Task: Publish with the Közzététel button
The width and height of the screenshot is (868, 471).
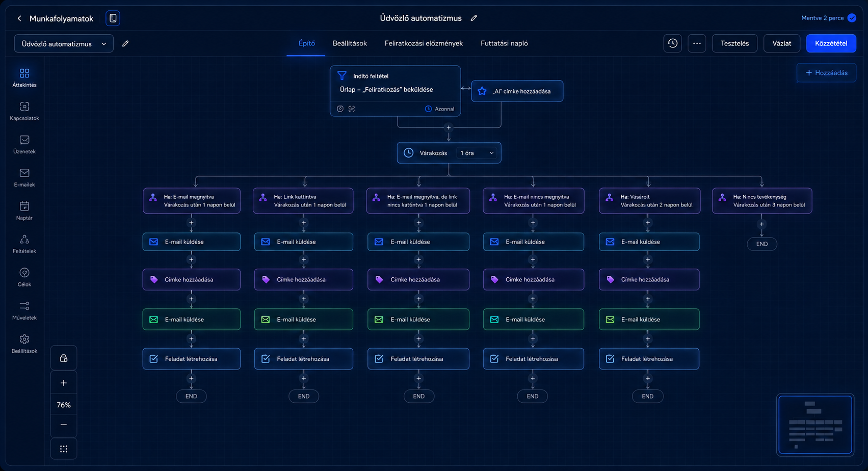Action: click(831, 43)
